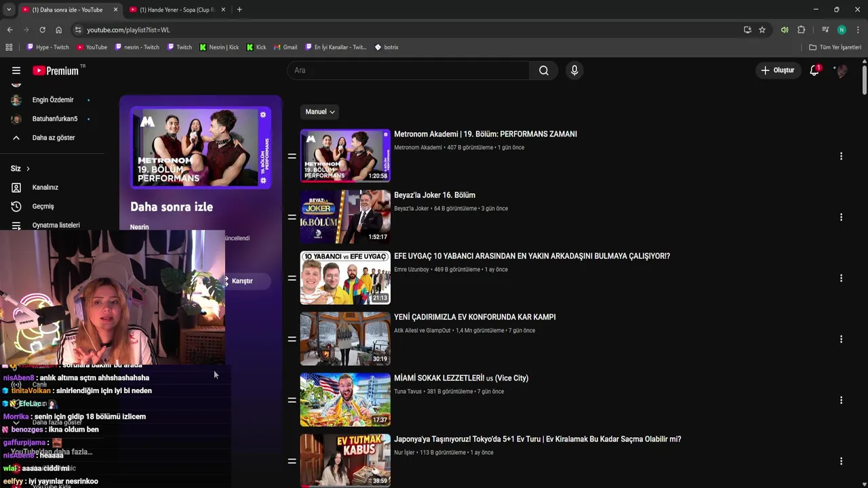The width and height of the screenshot is (868, 488).
Task: Open Emre Uzunboy channel name link
Action: (412, 270)
